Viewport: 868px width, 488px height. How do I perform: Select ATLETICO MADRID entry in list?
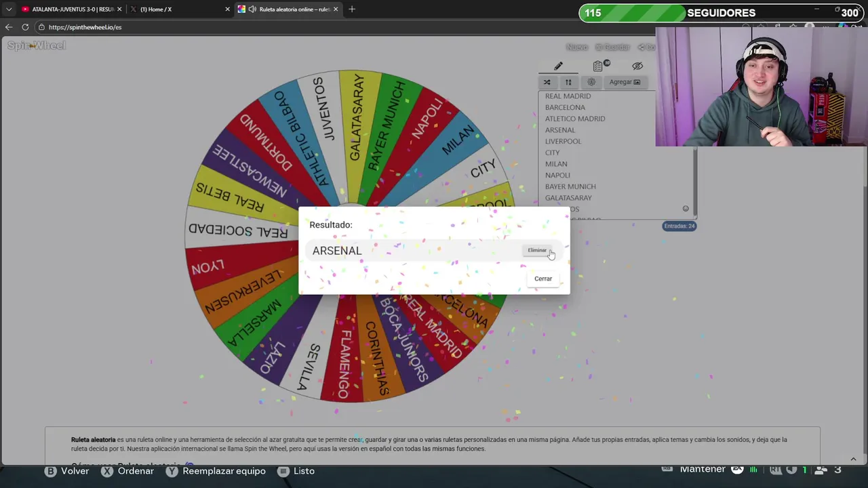click(575, 119)
